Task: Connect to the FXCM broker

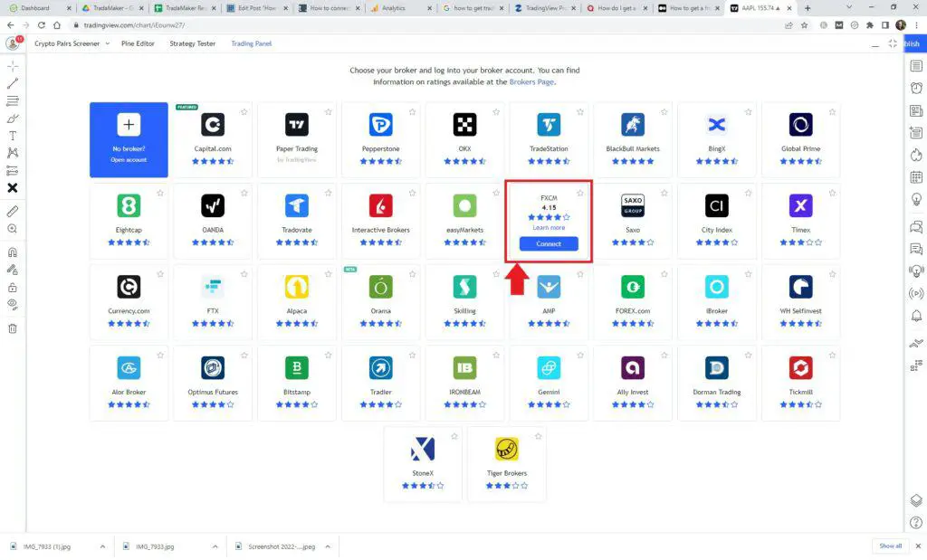Action: (549, 243)
